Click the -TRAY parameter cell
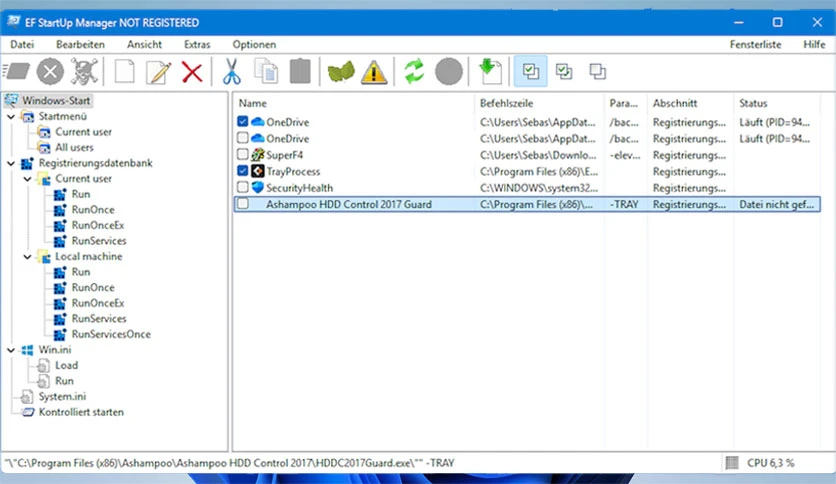The height and width of the screenshot is (484, 836). pos(624,204)
